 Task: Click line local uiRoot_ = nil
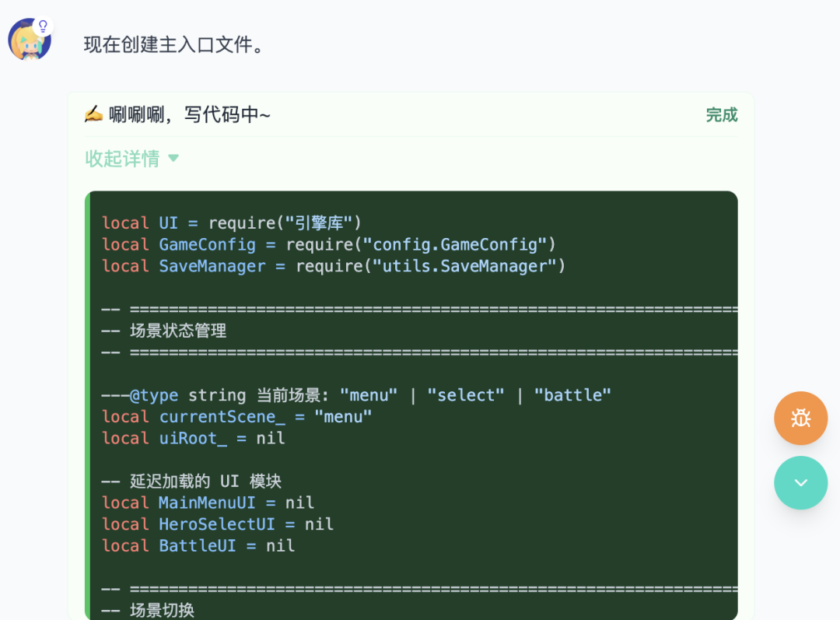(x=194, y=438)
